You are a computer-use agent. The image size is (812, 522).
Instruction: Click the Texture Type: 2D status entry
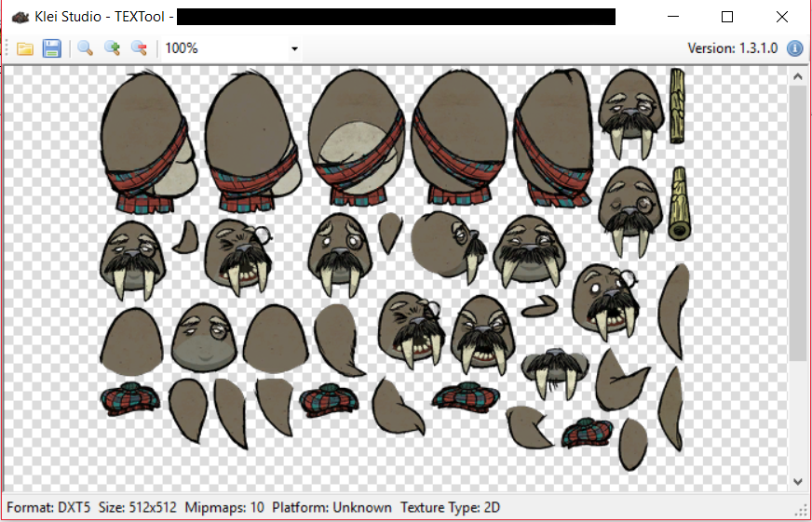pyautogui.click(x=450, y=507)
